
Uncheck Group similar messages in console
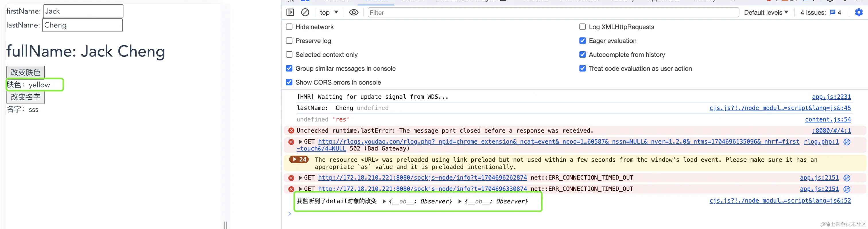[289, 68]
